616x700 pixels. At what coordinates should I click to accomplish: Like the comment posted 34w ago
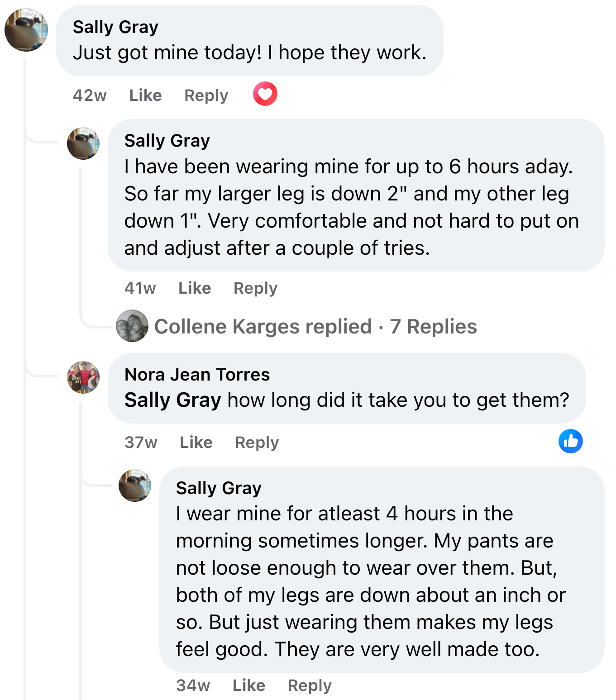[x=249, y=686]
